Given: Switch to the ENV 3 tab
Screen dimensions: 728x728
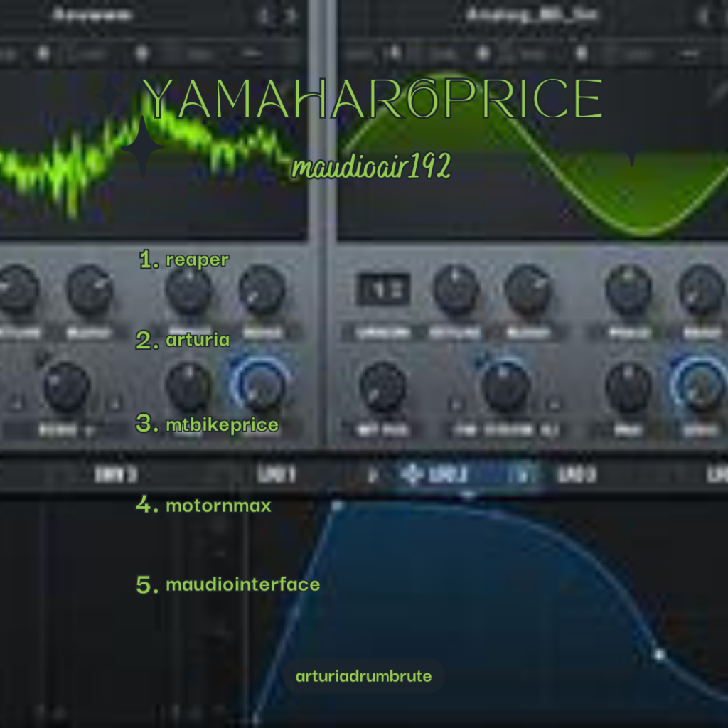Looking at the screenshot, I should (x=116, y=474).
